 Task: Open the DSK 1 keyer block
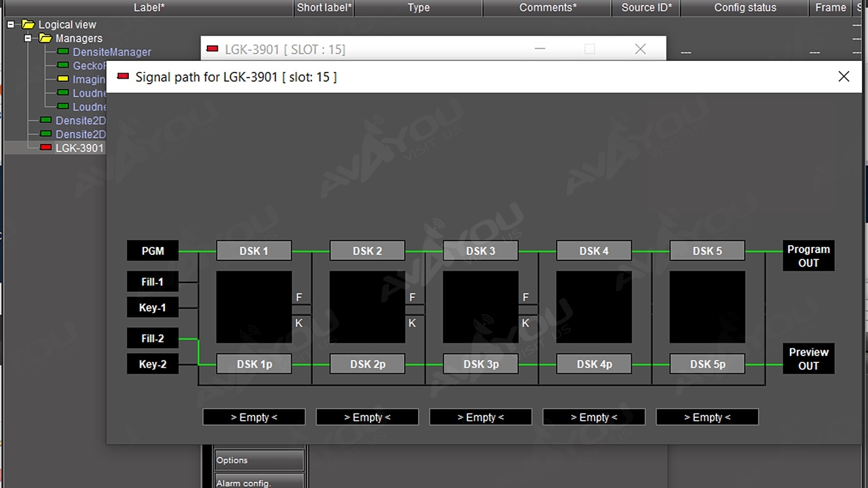pos(254,251)
